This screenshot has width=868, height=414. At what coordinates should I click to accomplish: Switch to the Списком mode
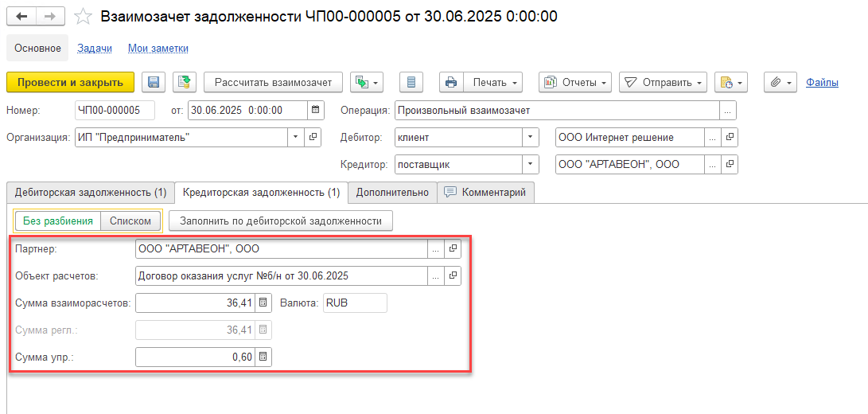click(x=130, y=221)
